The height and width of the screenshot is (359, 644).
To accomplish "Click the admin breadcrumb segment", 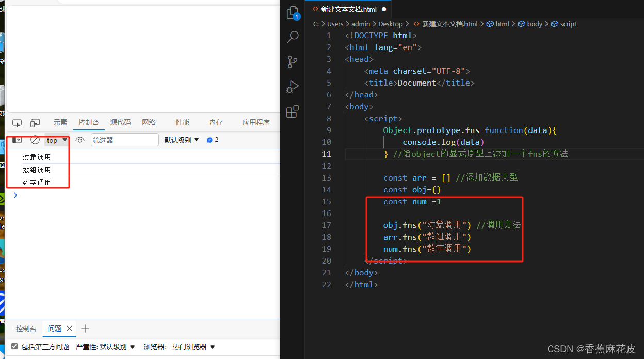I will click(361, 24).
